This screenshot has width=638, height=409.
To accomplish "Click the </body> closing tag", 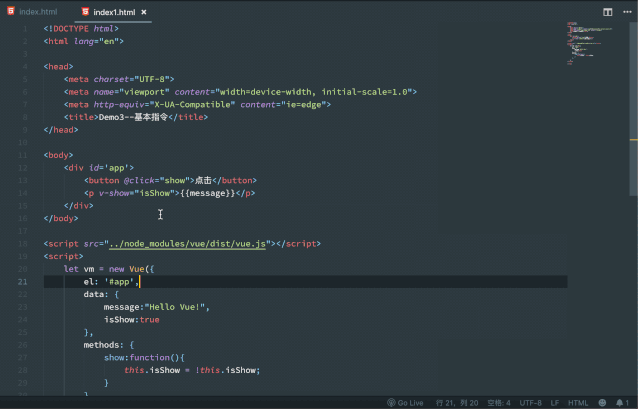I will (61, 218).
